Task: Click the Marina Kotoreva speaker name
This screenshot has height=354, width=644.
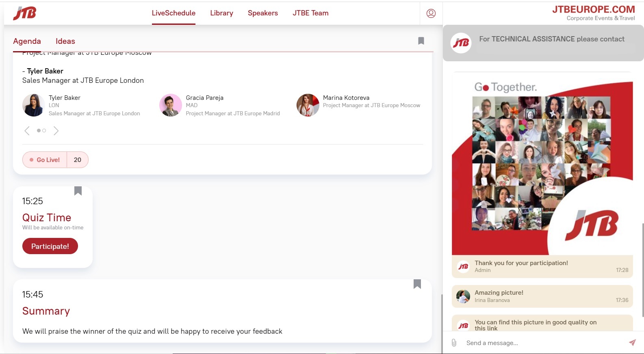Action: (x=346, y=98)
